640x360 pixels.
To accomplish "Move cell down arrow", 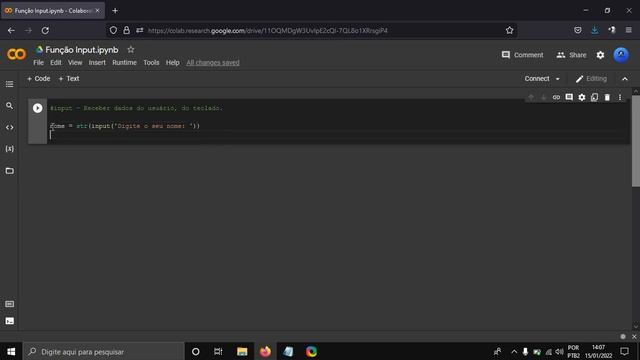I will (x=543, y=98).
